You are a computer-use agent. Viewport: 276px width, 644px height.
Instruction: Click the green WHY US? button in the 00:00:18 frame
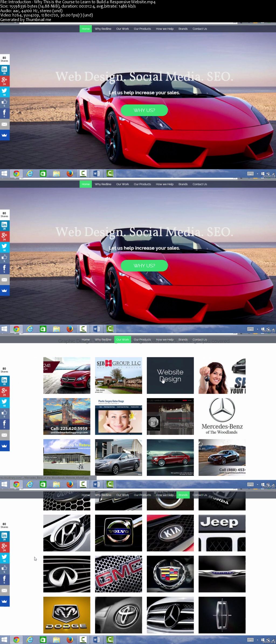(x=144, y=110)
